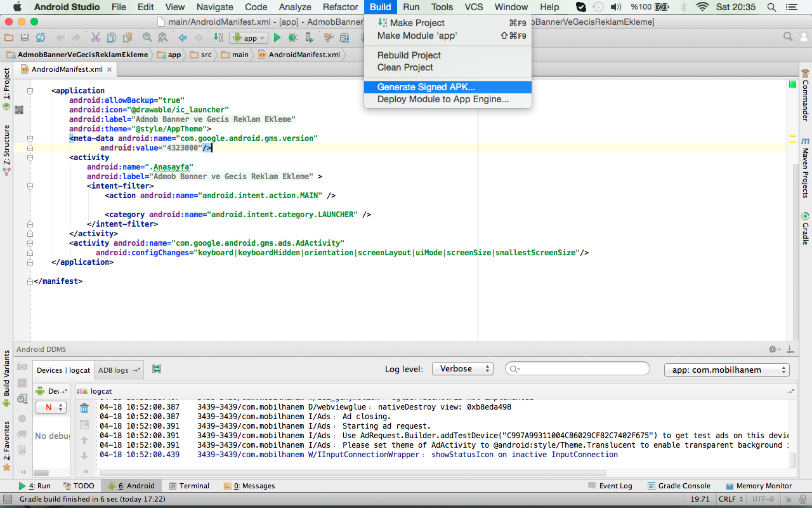Image resolution: width=812 pixels, height=508 pixels.
Task: Cut selection with scissors icon
Action: click(95, 38)
